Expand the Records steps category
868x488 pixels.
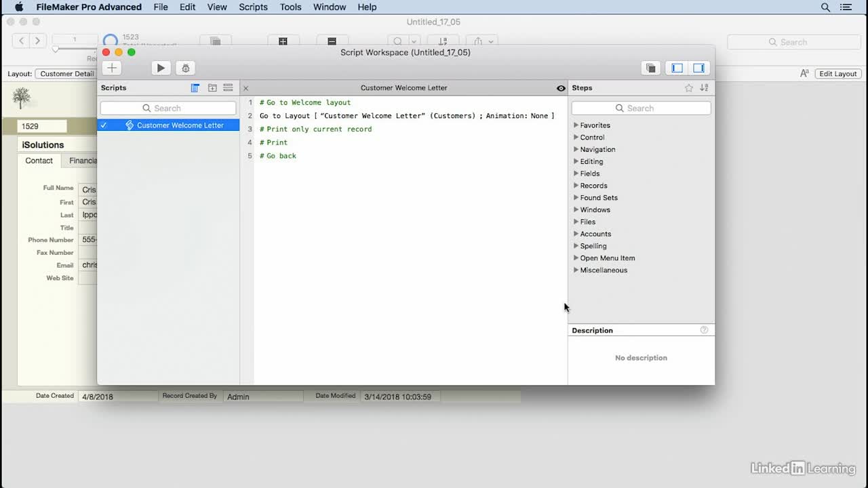click(x=576, y=186)
